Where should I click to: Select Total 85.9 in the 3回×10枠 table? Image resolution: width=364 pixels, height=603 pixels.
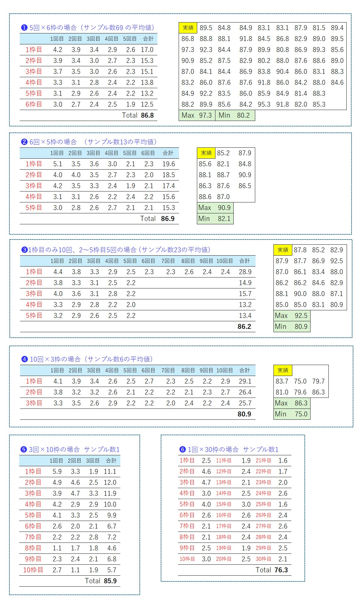110,581
